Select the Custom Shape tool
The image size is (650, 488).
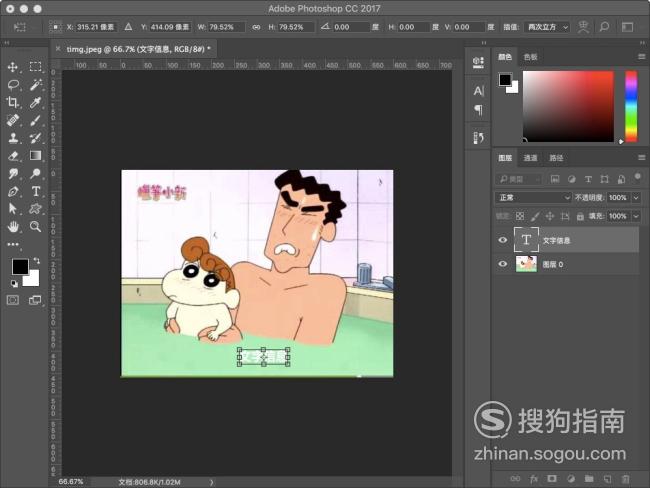(x=35, y=209)
